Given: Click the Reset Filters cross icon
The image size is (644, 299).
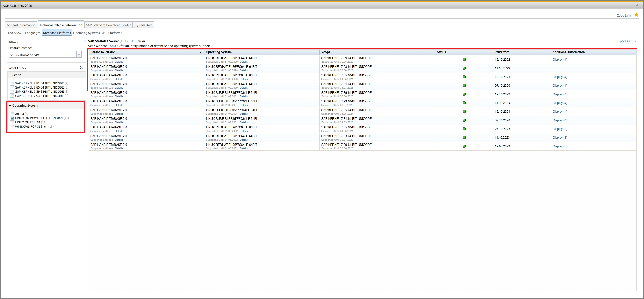Looking at the screenshot, I should [82, 68].
